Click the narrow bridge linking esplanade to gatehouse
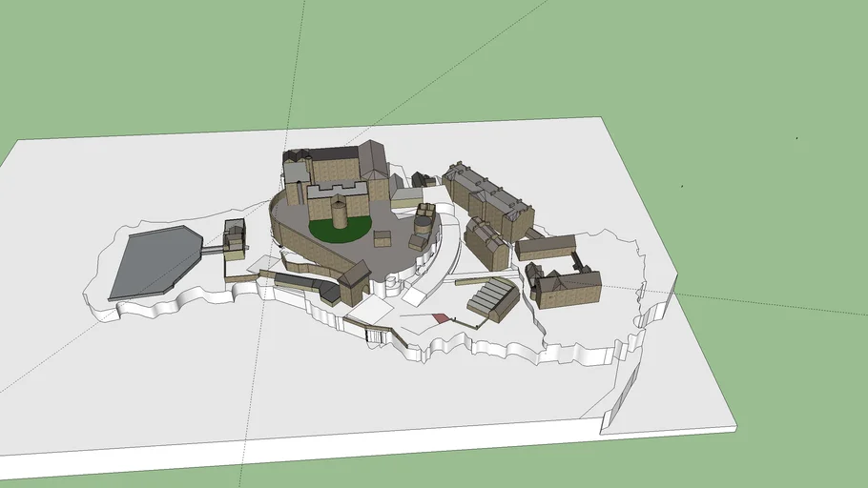Screen dimensions: 868x488 [x=213, y=250]
